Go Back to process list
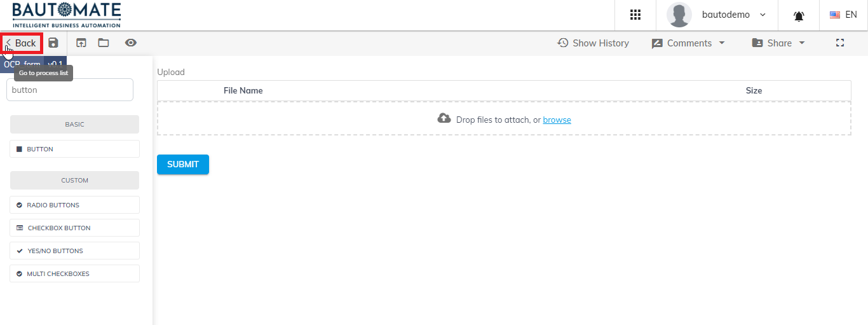868x325 pixels. pyautogui.click(x=21, y=43)
